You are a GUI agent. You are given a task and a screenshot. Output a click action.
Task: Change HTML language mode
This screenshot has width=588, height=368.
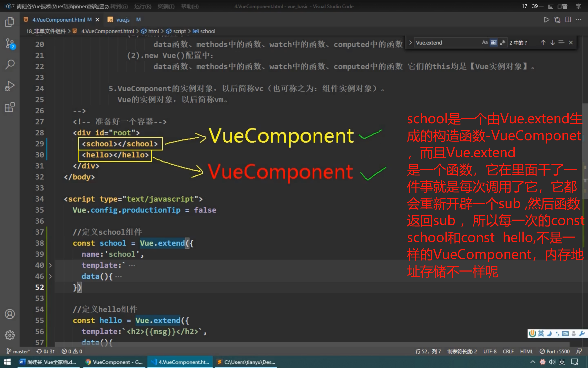coord(526,351)
